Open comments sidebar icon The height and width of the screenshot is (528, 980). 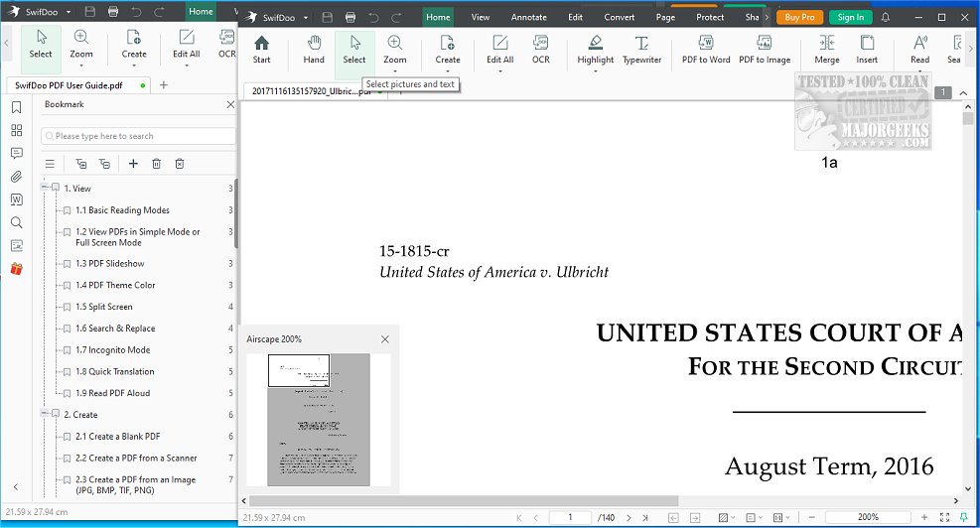click(x=17, y=153)
